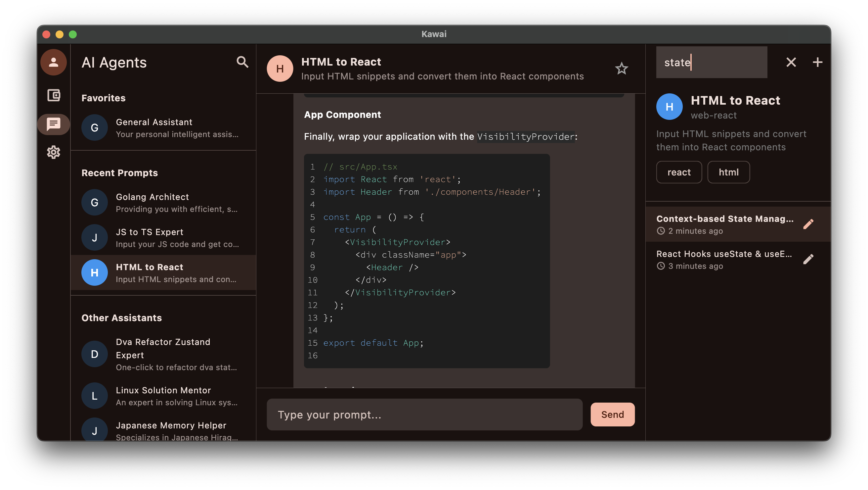This screenshot has width=868, height=490.
Task: Click the wallet icon in sidebar
Action: (x=54, y=95)
